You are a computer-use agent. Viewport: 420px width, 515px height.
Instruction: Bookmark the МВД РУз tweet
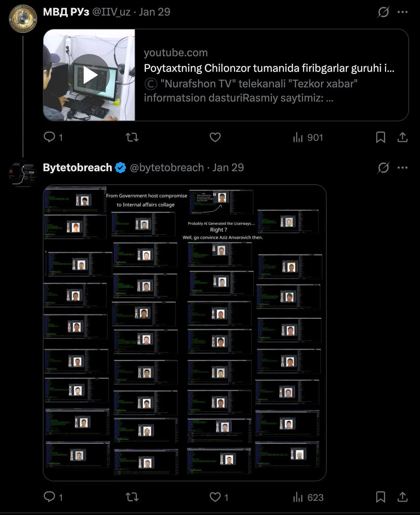point(380,137)
